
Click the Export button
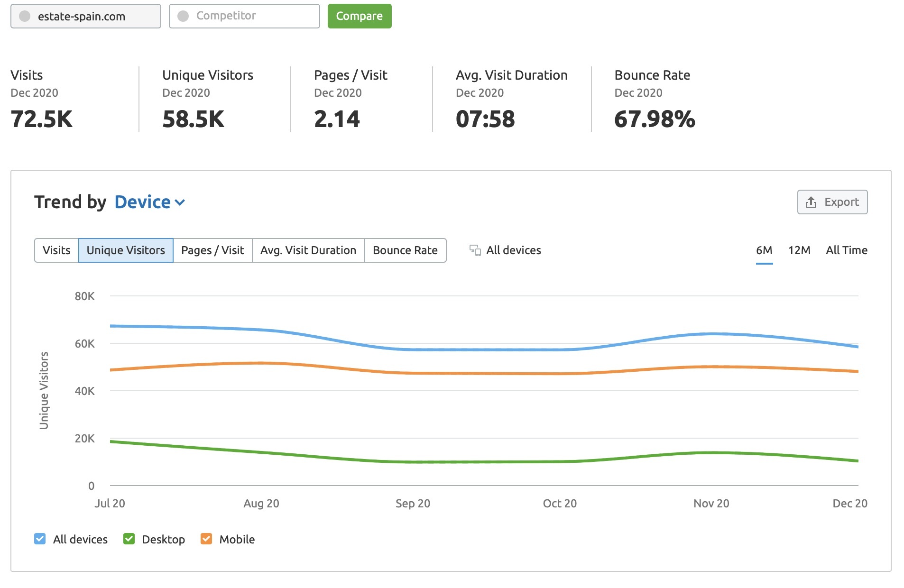[x=832, y=202]
